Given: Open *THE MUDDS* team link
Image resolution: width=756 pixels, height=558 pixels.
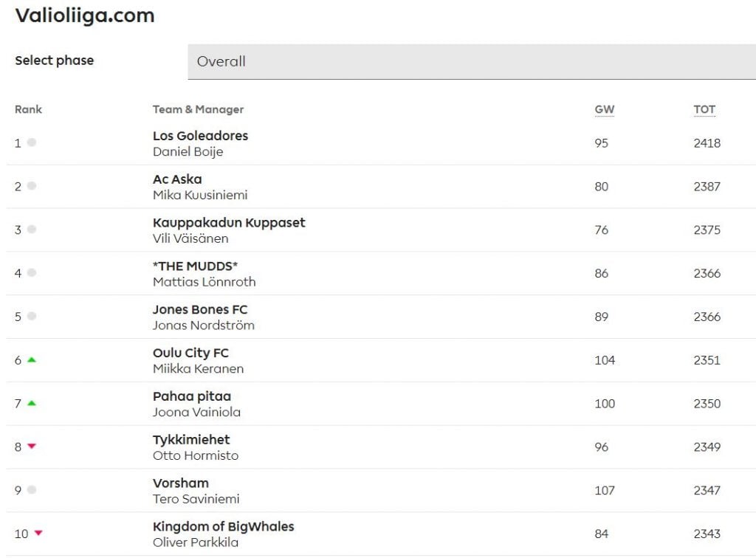Looking at the screenshot, I should point(195,266).
